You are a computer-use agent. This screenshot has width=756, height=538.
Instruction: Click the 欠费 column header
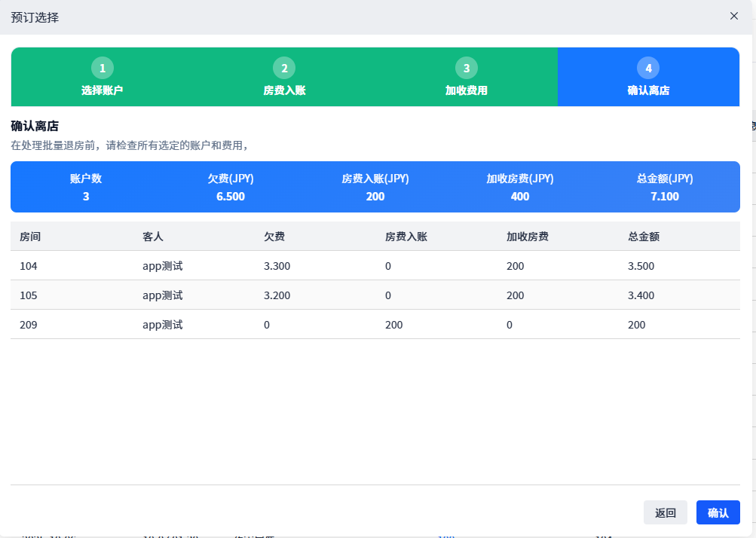pyautogui.click(x=274, y=237)
